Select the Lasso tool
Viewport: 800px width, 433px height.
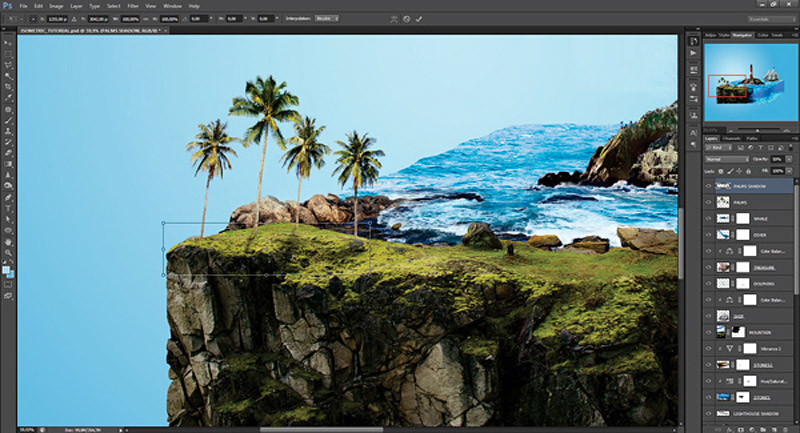(x=8, y=65)
